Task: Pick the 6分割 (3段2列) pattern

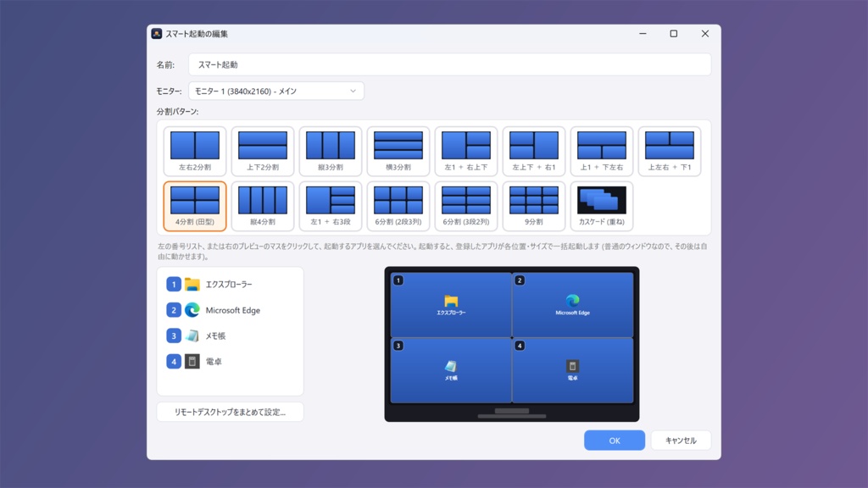Action: [466, 206]
